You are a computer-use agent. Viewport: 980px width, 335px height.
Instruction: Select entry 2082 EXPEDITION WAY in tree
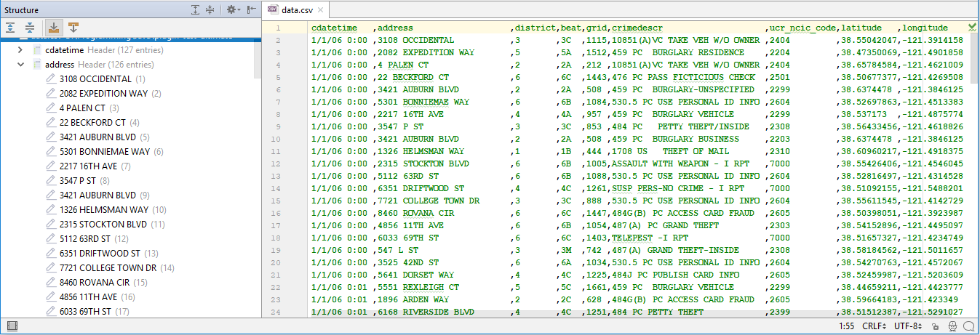[x=111, y=94]
